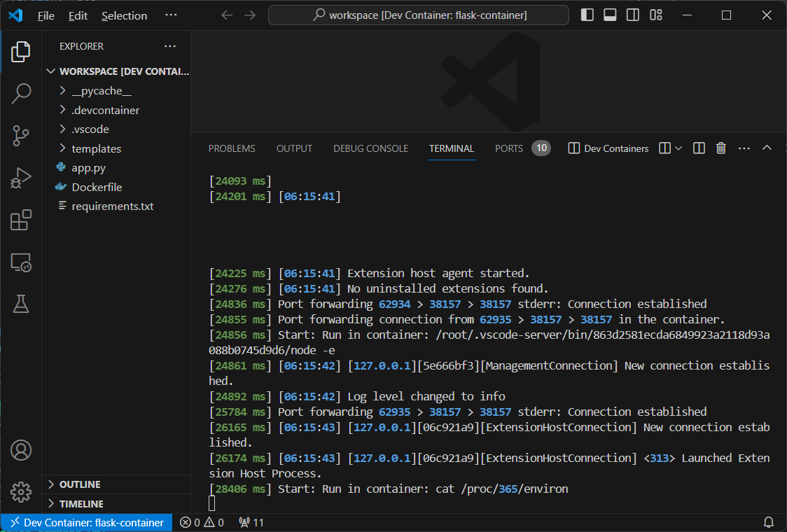
Task: Click Dev Container: flask-container status button
Action: pos(87,522)
